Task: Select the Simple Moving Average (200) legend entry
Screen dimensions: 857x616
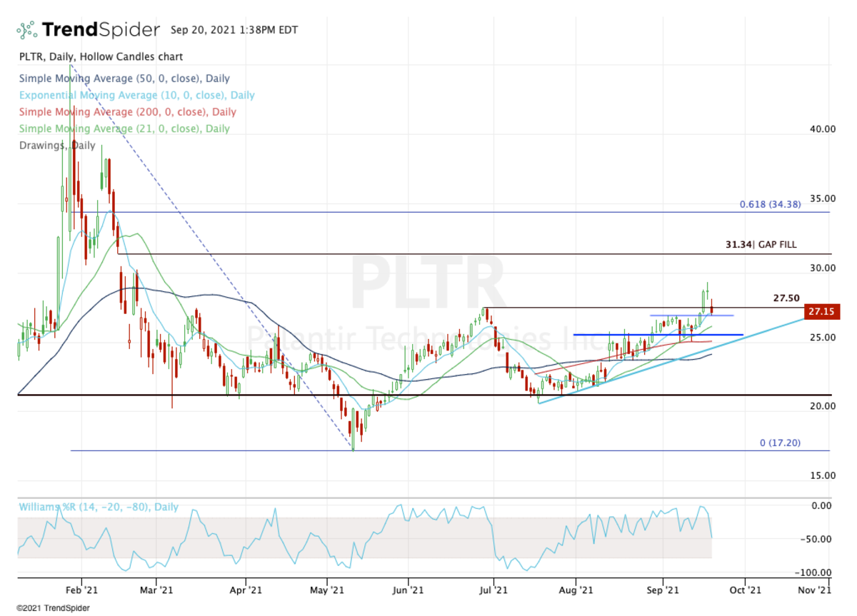Action: pyautogui.click(x=126, y=112)
